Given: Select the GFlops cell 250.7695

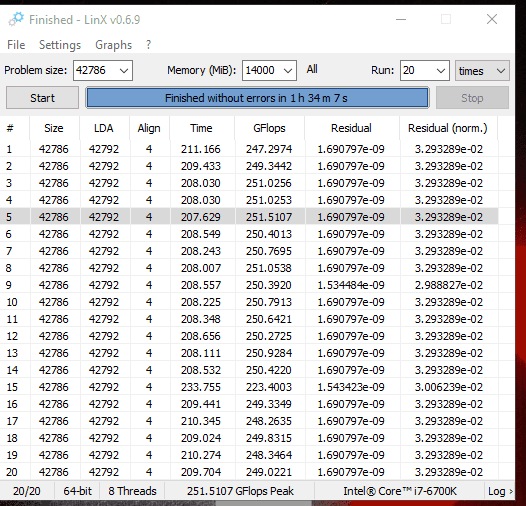Looking at the screenshot, I should 269,251.
